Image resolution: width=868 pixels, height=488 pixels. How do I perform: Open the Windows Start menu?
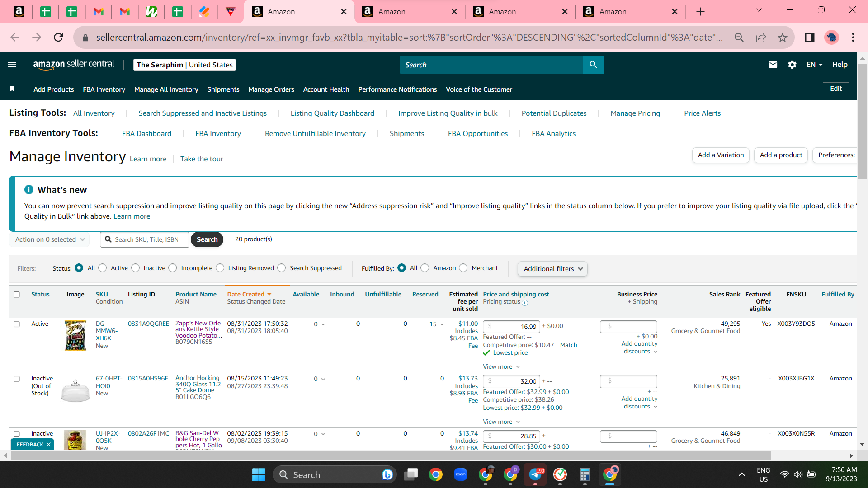(x=259, y=474)
